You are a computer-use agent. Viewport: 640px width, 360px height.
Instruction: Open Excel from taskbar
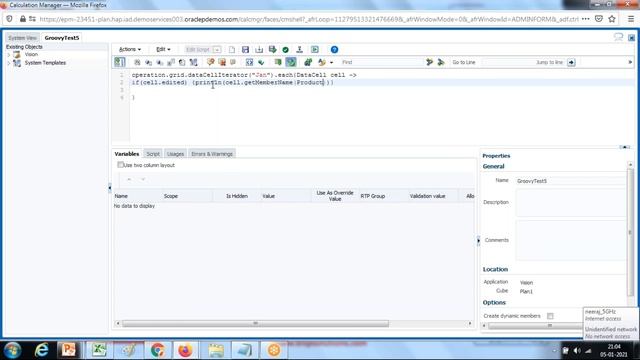point(99,350)
